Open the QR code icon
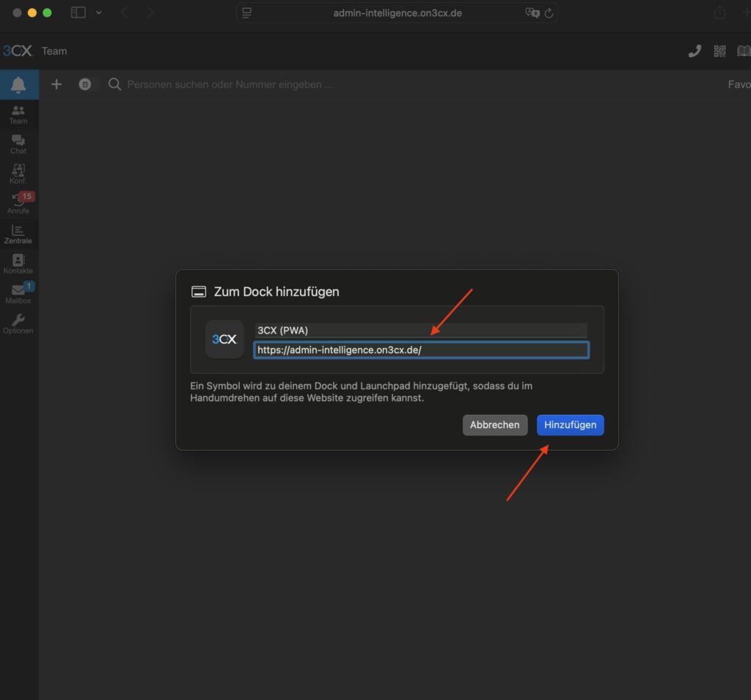 click(719, 51)
